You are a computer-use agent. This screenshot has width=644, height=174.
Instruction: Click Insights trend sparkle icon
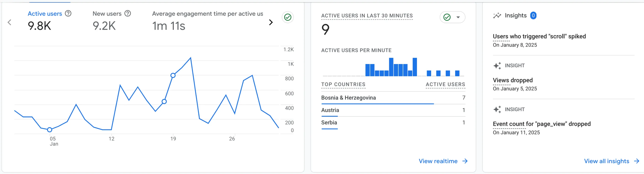tap(497, 16)
